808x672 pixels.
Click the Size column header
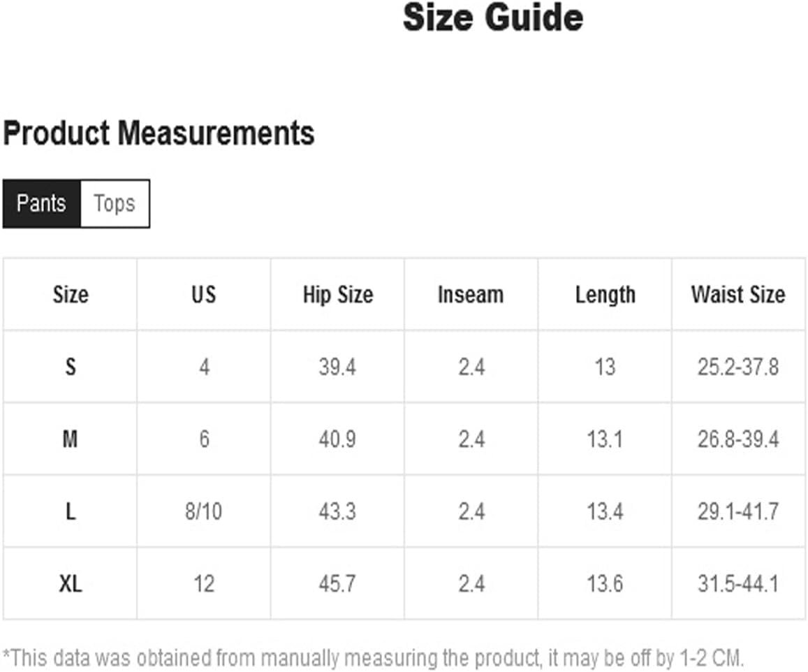pos(71,294)
